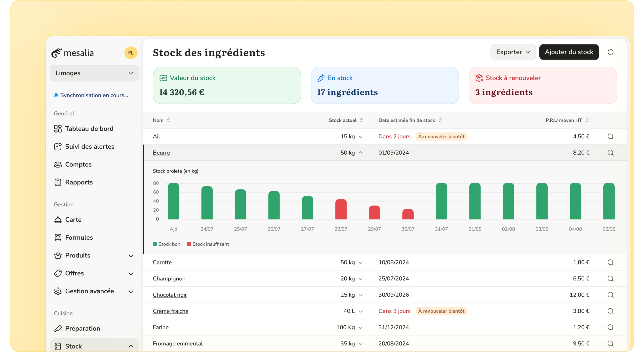Click the Stock insuffisant red legend swatch
Screen dimensions: 644x352
click(x=189, y=244)
